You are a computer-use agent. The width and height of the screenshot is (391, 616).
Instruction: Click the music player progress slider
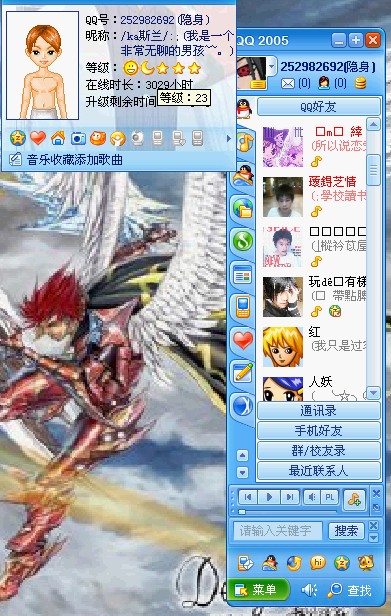287,512
